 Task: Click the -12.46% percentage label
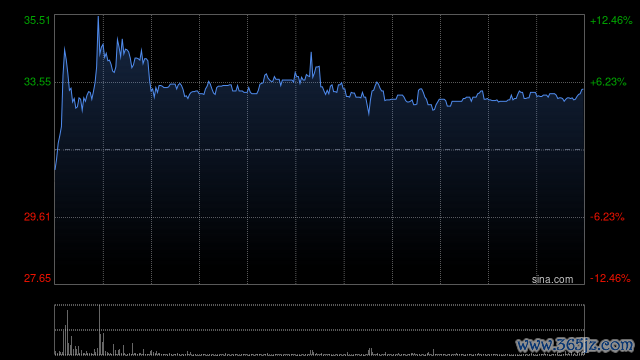point(610,278)
